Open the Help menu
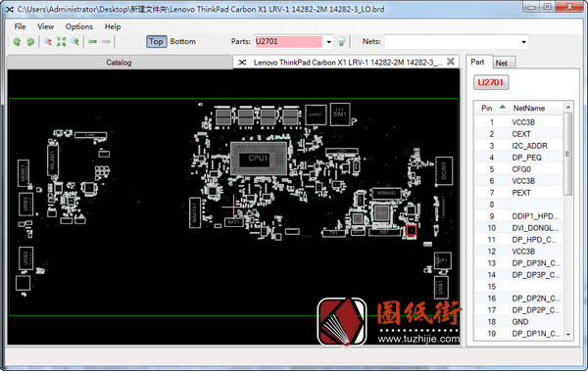The image size is (588, 371). point(113,26)
